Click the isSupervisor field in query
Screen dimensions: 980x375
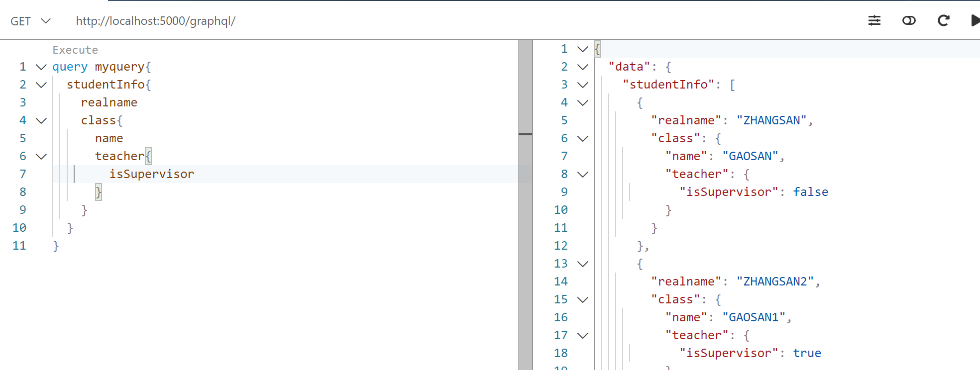152,174
